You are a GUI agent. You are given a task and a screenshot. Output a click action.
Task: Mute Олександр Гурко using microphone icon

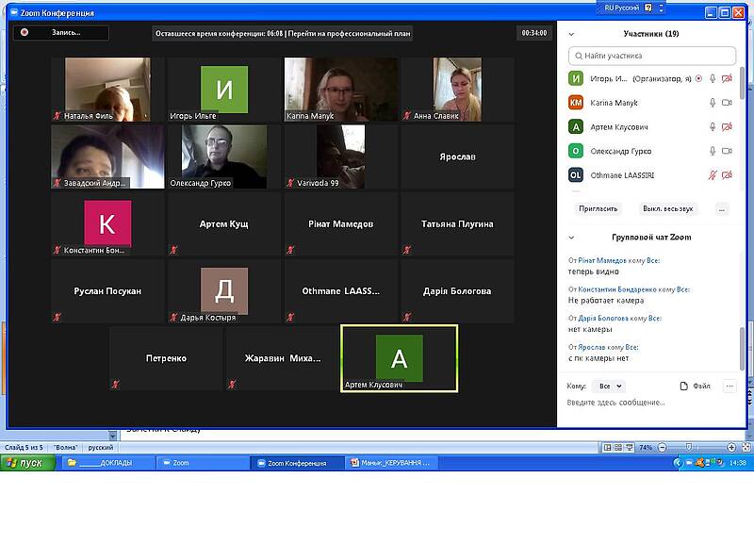click(x=713, y=151)
